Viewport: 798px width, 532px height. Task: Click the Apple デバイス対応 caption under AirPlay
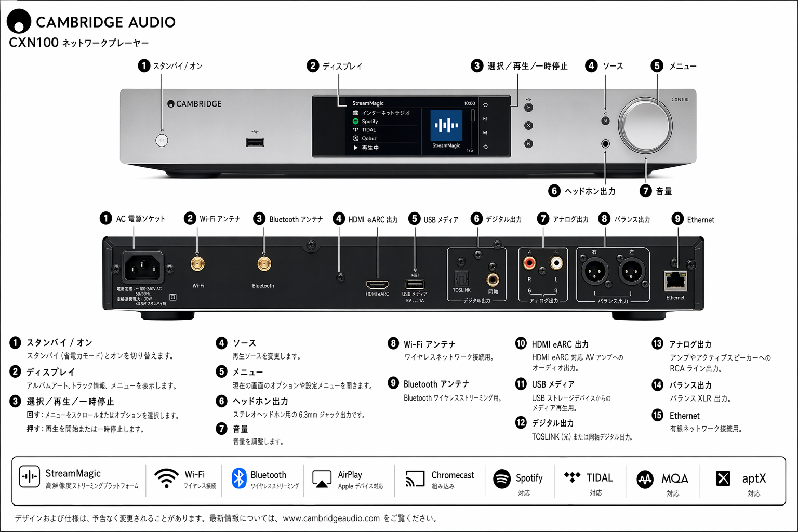[x=361, y=487]
